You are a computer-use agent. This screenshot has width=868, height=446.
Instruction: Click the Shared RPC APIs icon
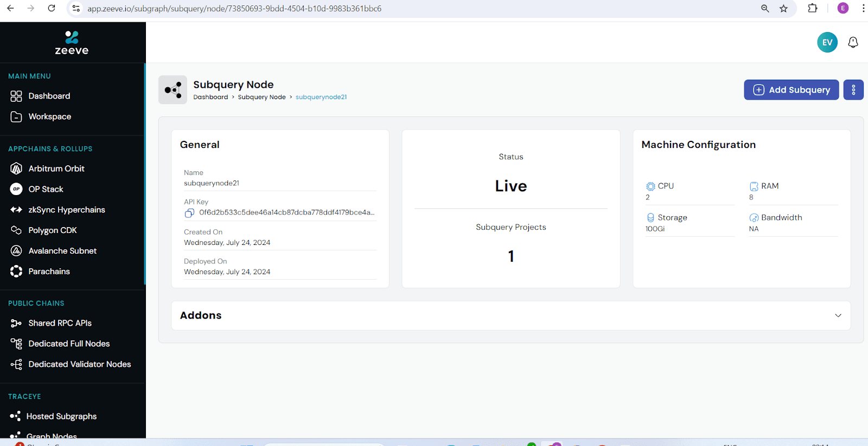point(16,323)
